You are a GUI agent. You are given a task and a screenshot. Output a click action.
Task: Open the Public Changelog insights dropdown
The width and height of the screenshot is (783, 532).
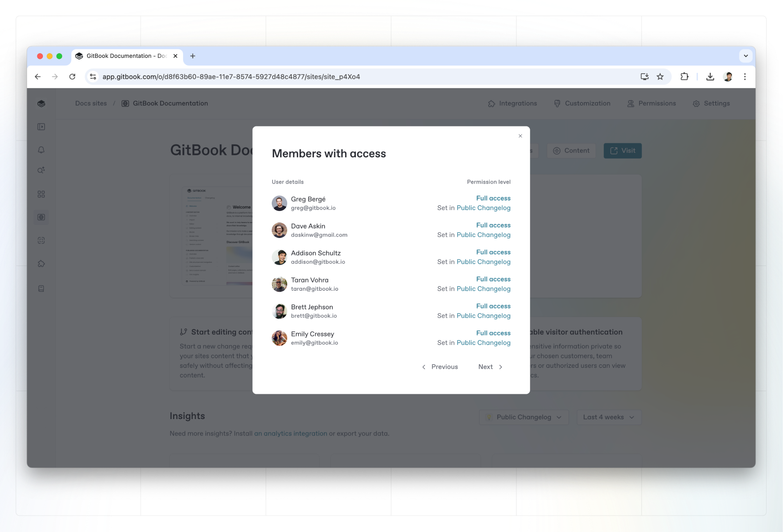coord(524,417)
